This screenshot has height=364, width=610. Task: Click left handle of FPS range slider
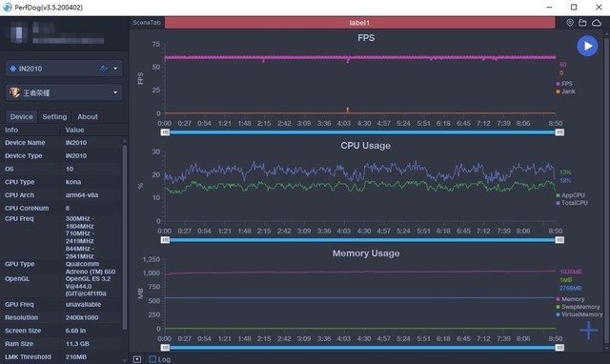(x=165, y=132)
